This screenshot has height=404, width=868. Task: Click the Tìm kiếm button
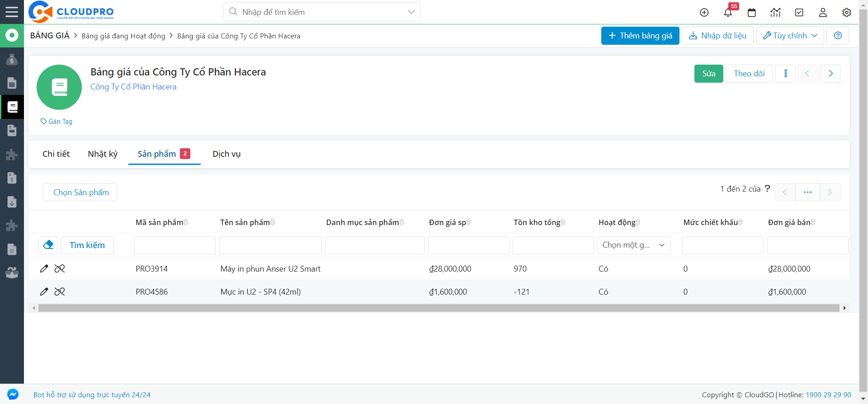pyautogui.click(x=87, y=245)
